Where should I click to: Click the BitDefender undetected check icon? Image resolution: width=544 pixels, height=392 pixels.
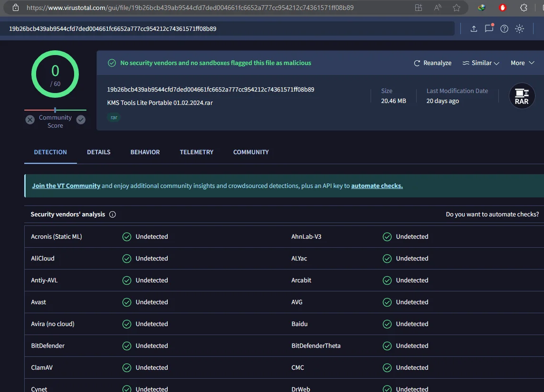click(x=127, y=346)
